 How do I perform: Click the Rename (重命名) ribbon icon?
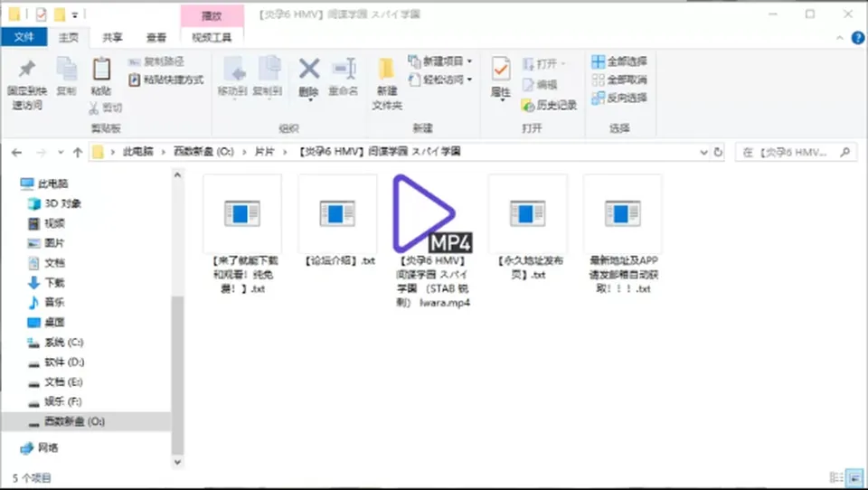tap(344, 70)
